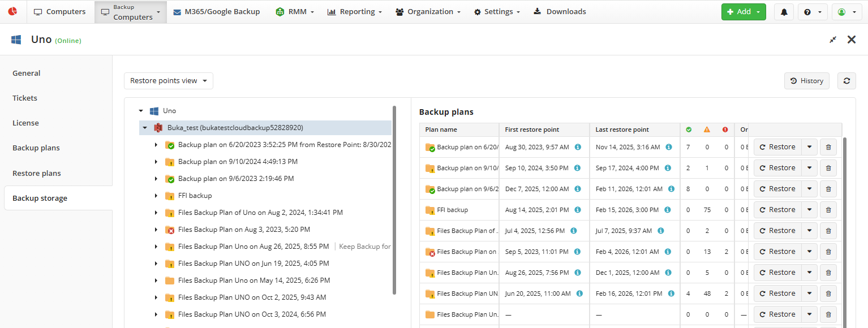Open the Reporting menu

point(354,12)
